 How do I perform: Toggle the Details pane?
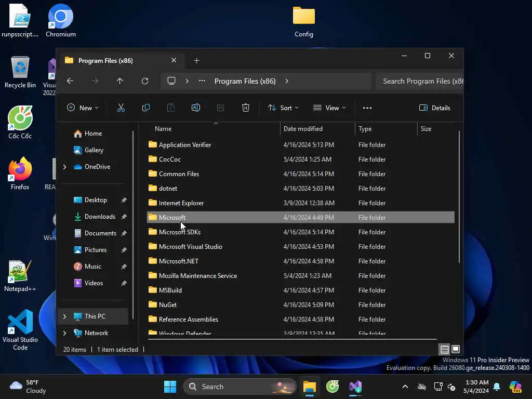435,108
